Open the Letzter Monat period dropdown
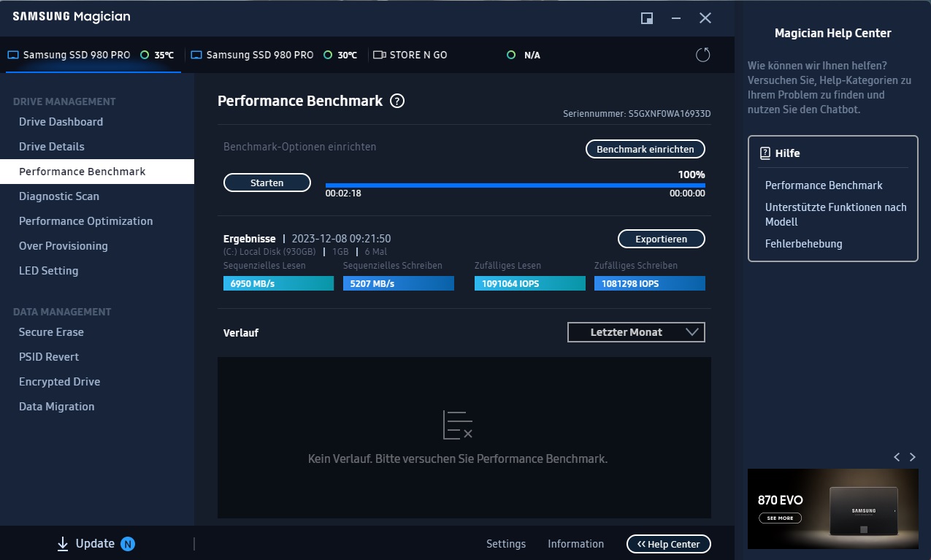931x560 pixels. pos(636,332)
